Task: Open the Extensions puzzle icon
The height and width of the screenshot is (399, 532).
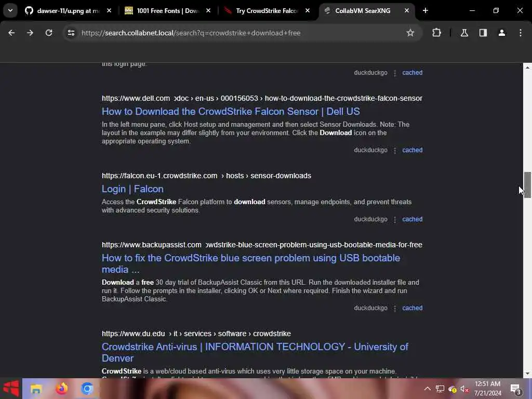Action: coord(436,33)
